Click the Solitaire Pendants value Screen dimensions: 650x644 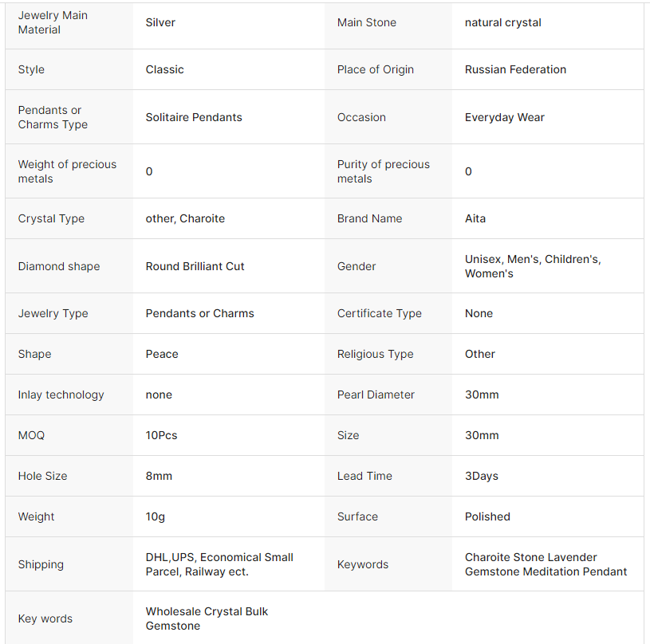click(x=194, y=117)
